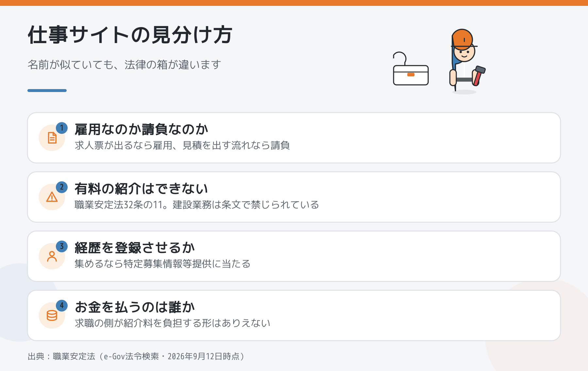
Task: Click the text 集めるなら特定募集情報等提供に当たる
Action: point(163,264)
